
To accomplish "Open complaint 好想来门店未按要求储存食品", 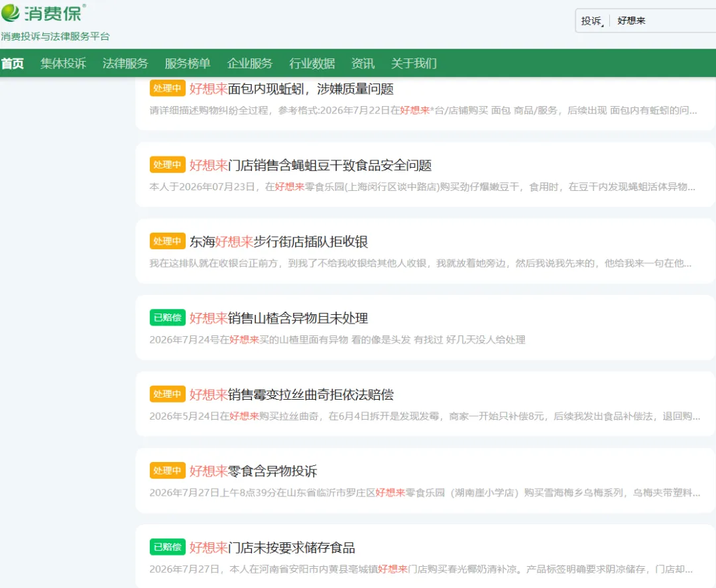I will (272, 548).
